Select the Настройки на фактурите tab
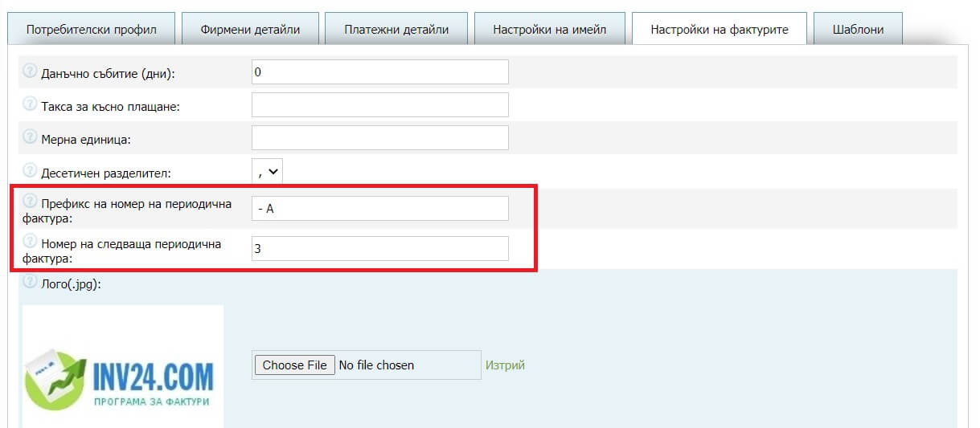 [x=719, y=30]
